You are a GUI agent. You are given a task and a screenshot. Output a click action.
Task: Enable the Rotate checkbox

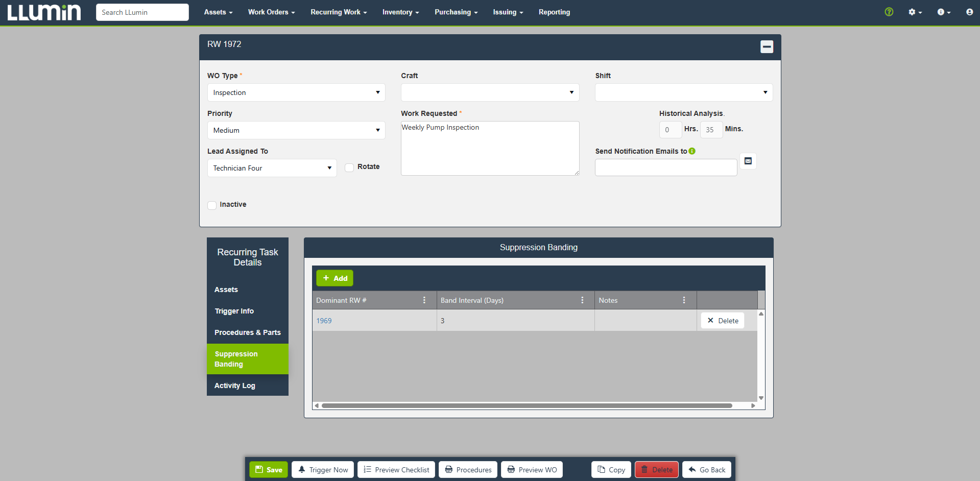349,167
